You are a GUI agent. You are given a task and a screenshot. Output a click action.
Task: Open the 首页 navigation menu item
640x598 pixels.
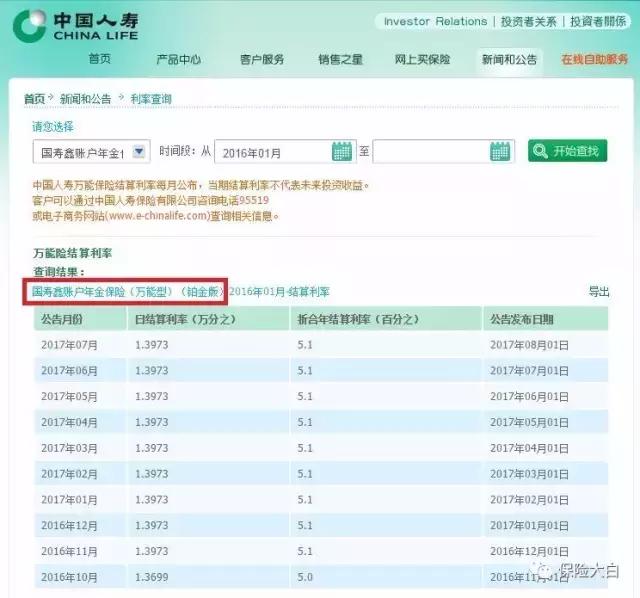coord(100,59)
